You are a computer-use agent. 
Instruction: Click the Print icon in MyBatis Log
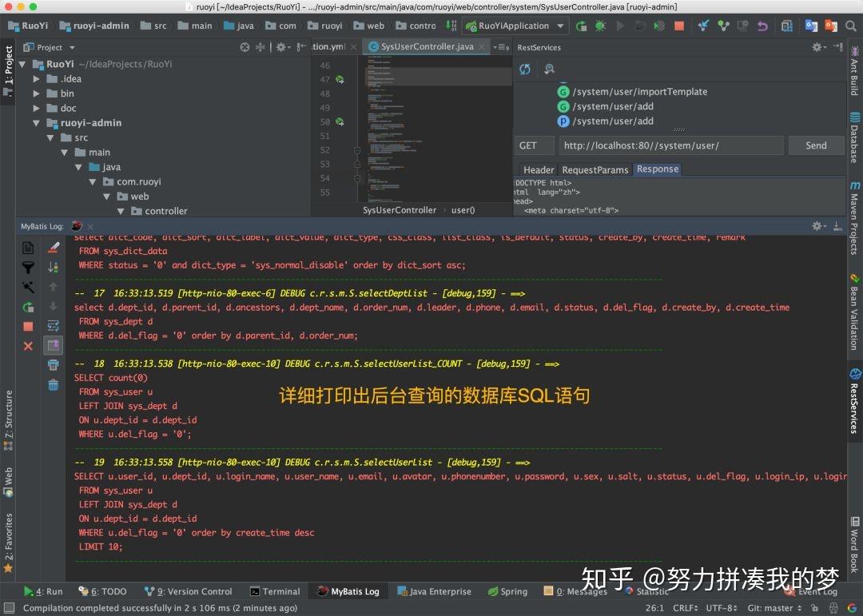click(54, 364)
